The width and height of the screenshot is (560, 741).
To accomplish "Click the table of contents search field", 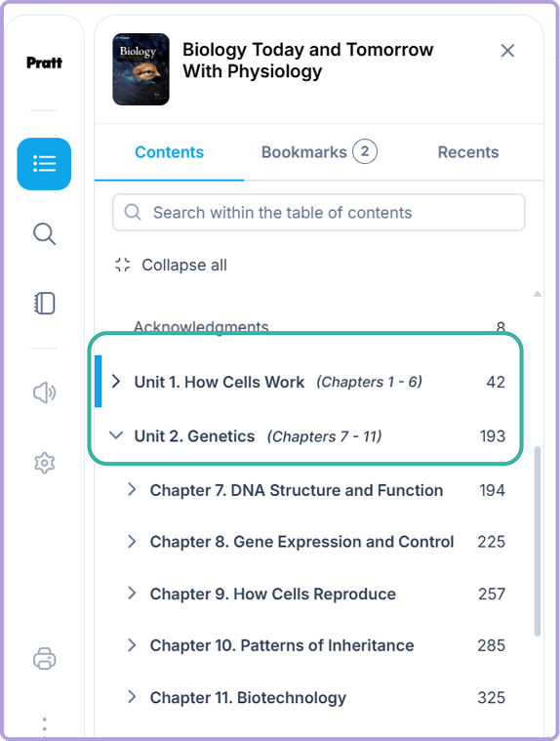I will [x=319, y=212].
